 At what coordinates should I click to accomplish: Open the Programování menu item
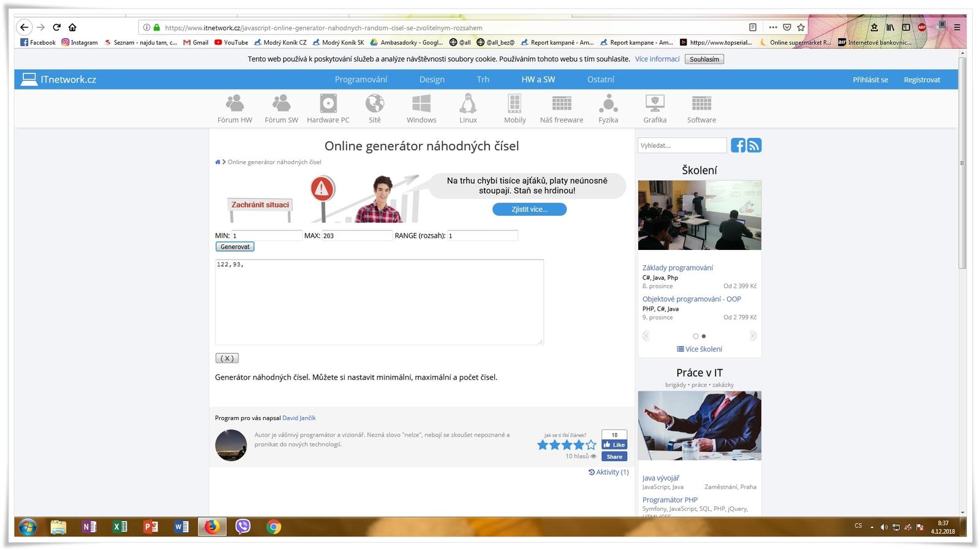pyautogui.click(x=361, y=80)
